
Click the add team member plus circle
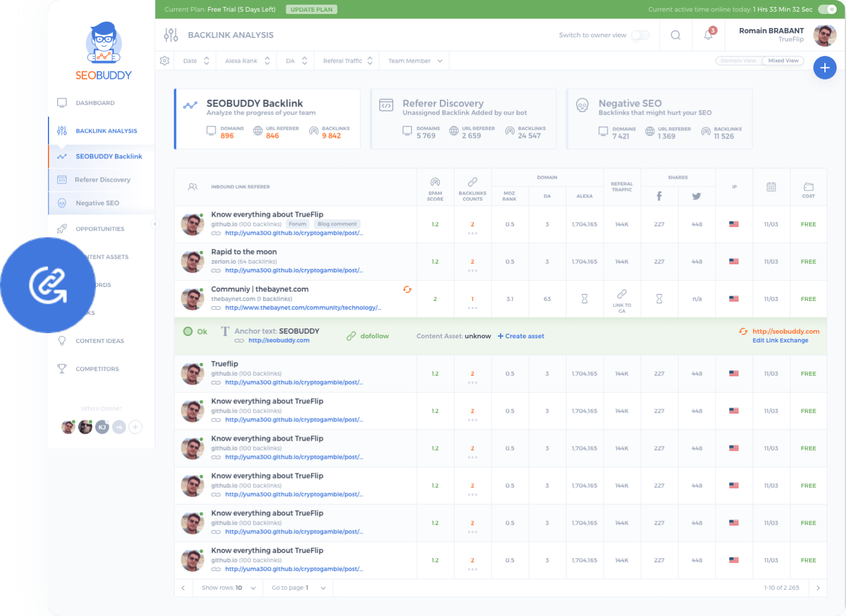[x=136, y=427]
